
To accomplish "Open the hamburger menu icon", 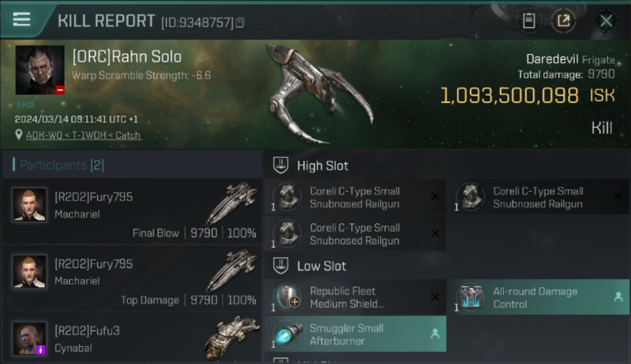I will (x=22, y=19).
